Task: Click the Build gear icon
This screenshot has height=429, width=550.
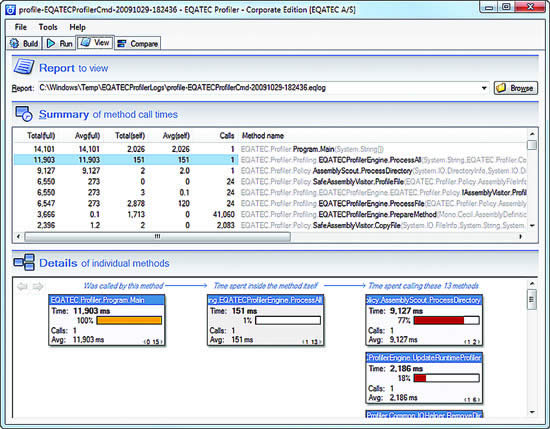Action: [15, 43]
